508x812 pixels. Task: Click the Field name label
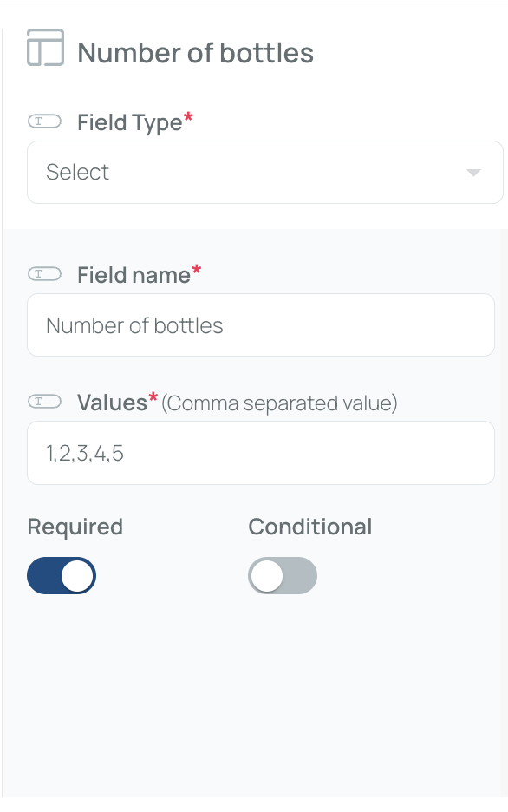coord(134,275)
